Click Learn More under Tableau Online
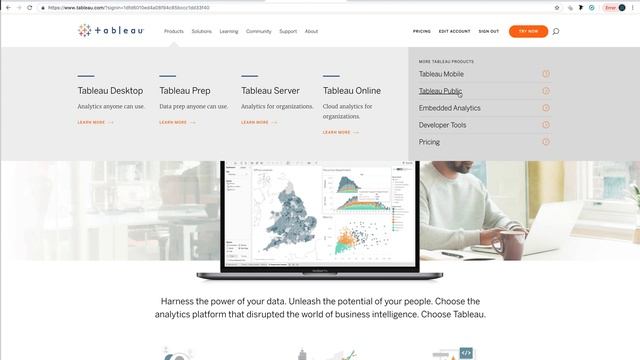640x360 pixels. click(x=340, y=133)
